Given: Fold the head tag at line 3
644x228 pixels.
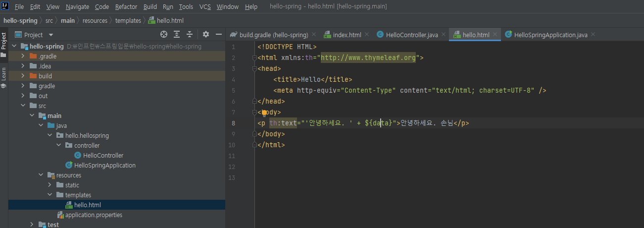Looking at the screenshot, I should click(255, 69).
